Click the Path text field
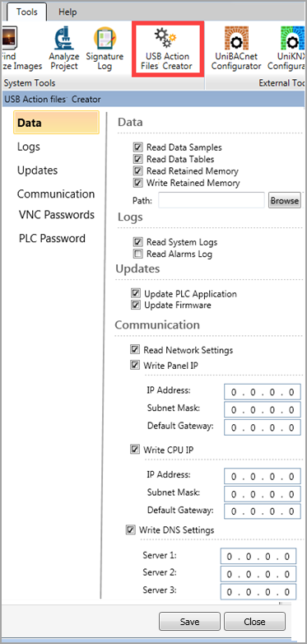 (212, 200)
